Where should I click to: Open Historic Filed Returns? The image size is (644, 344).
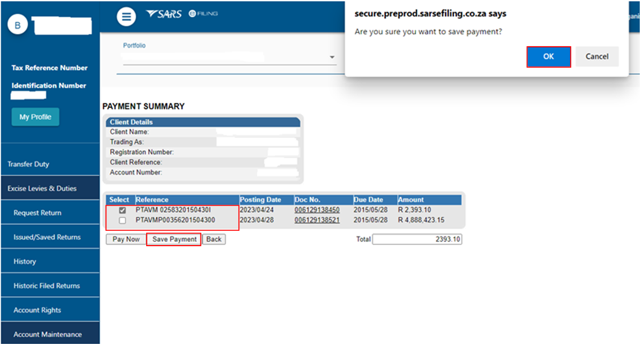pyautogui.click(x=47, y=286)
